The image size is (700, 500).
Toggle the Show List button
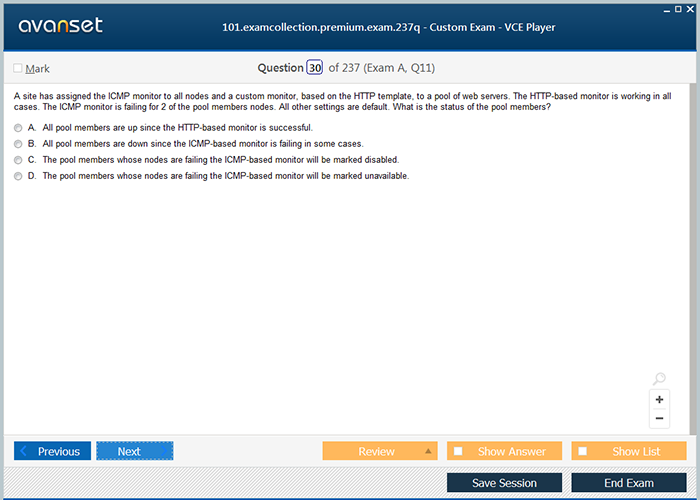pos(629,451)
